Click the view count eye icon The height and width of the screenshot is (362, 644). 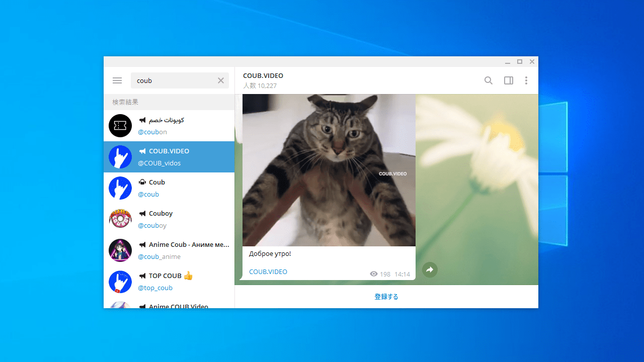coord(374,274)
